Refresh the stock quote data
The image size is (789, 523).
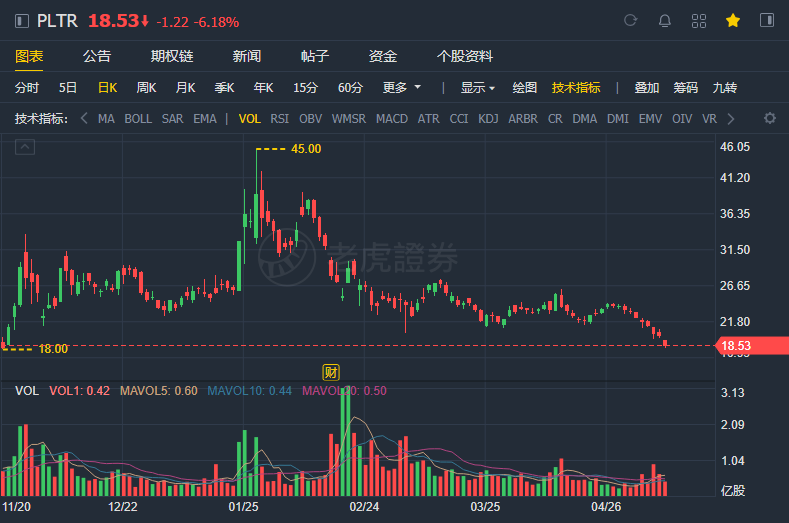(630, 21)
